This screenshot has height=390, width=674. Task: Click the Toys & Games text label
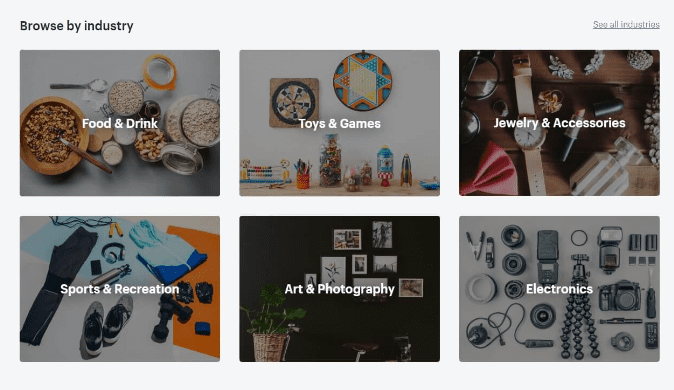click(340, 123)
